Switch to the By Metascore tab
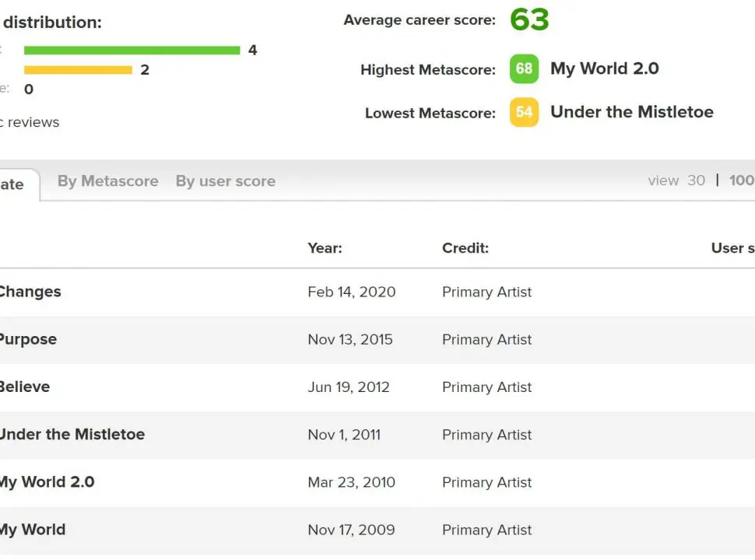The image size is (755, 560). [107, 181]
